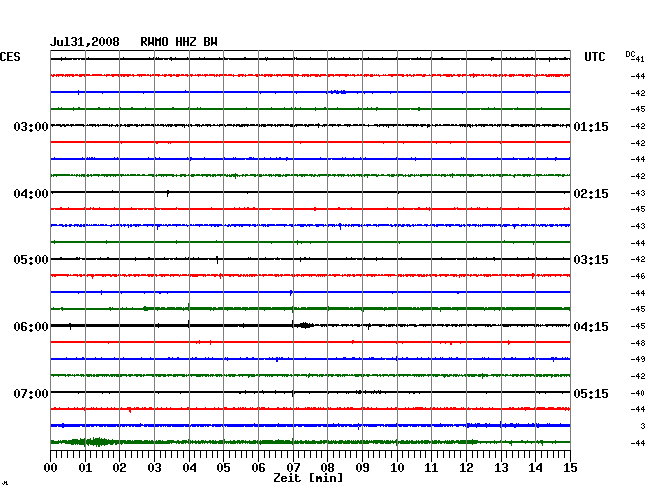
Task: Click minute tick label 10 on the axis
Action: tap(397, 467)
